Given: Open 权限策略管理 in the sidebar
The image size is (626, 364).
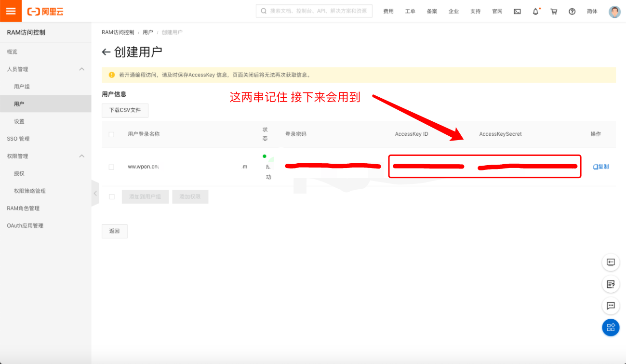Looking at the screenshot, I should pos(30,191).
